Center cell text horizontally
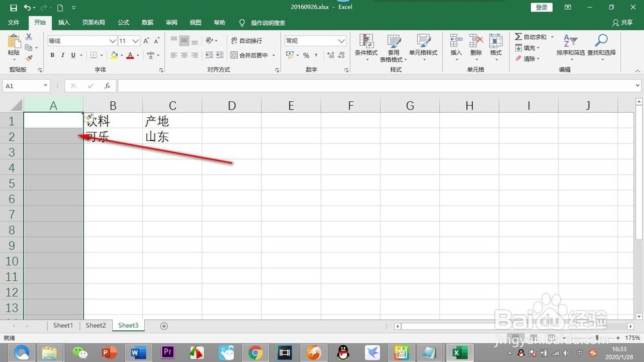This screenshot has width=644, height=362. click(184, 55)
